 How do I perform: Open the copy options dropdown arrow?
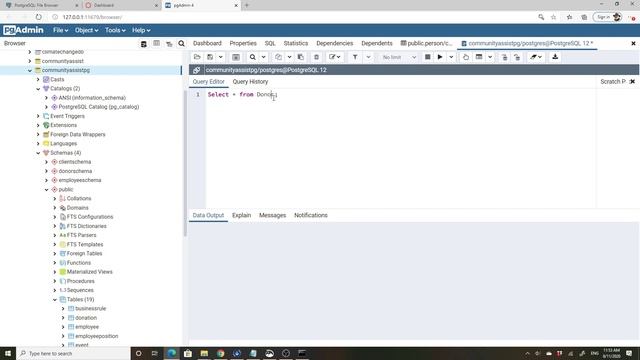289,57
